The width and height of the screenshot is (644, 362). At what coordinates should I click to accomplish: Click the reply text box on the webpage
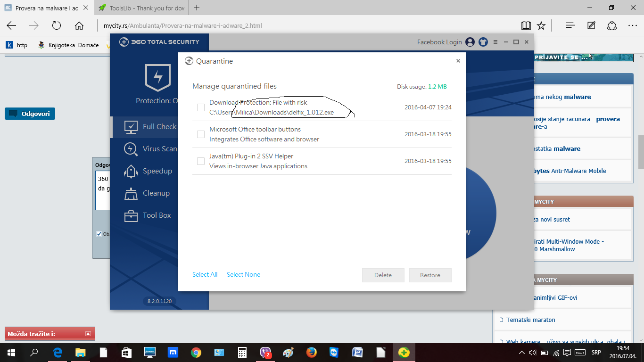[103, 191]
